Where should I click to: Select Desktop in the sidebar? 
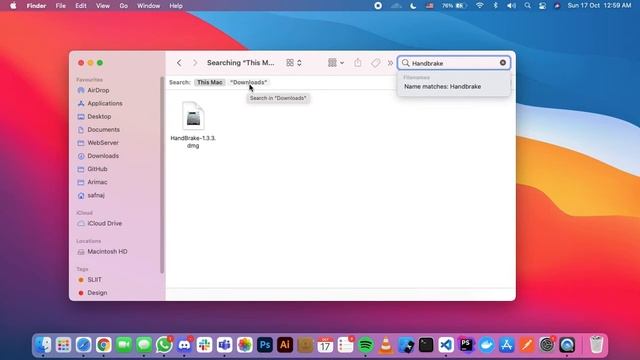[x=99, y=116]
